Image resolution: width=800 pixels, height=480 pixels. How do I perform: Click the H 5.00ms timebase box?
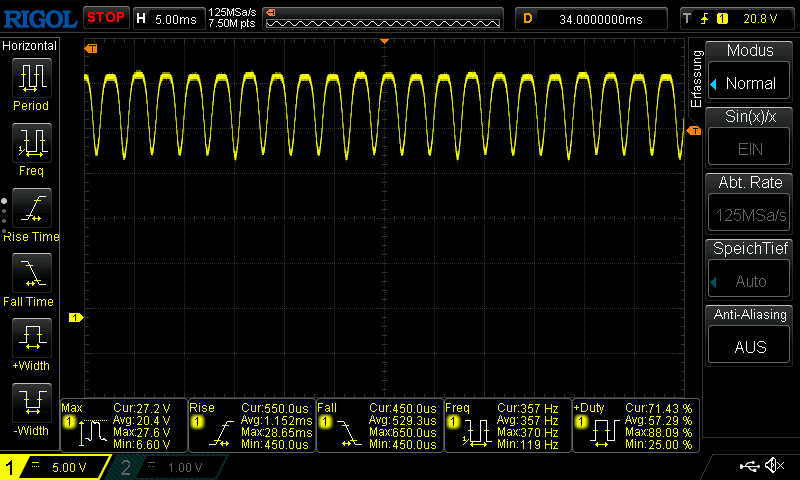(167, 18)
